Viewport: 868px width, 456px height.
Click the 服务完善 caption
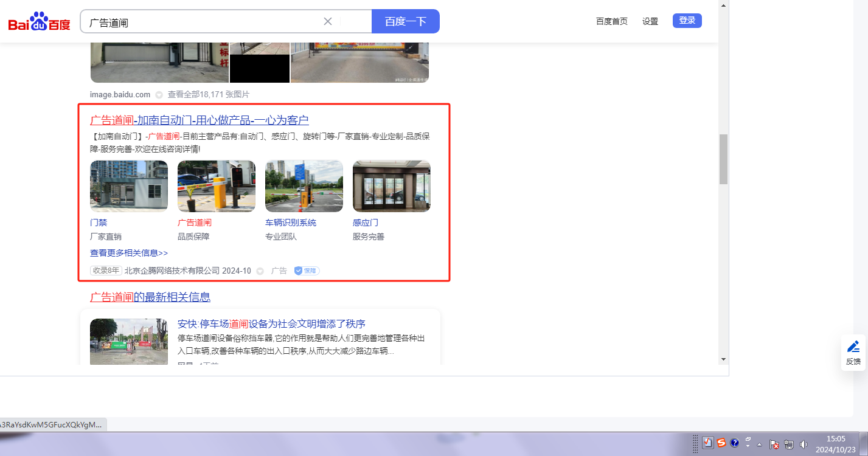pos(369,237)
